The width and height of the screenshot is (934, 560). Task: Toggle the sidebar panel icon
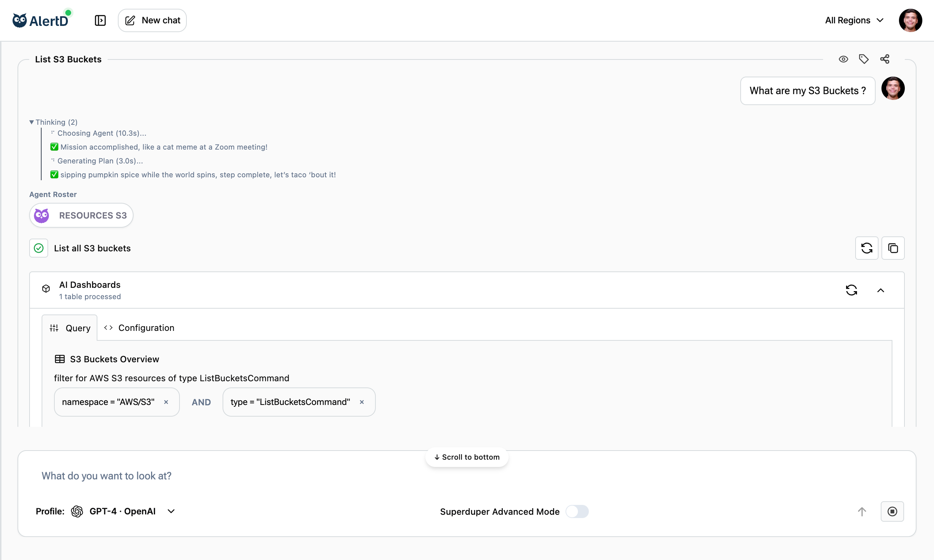100,20
